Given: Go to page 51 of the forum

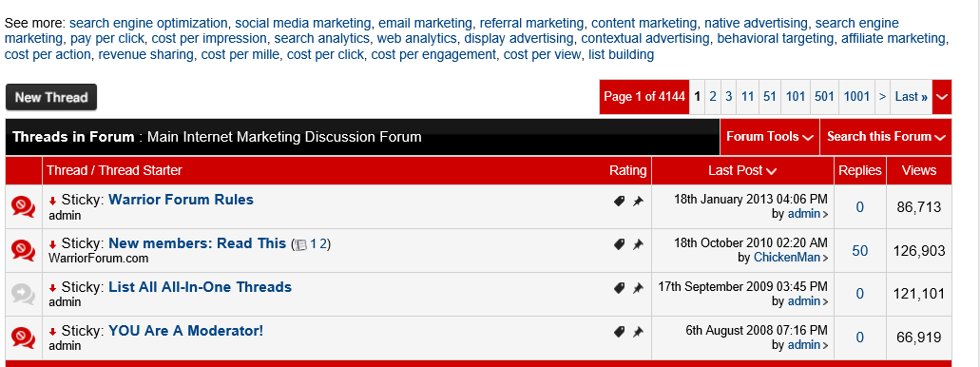Looking at the screenshot, I should tap(769, 97).
